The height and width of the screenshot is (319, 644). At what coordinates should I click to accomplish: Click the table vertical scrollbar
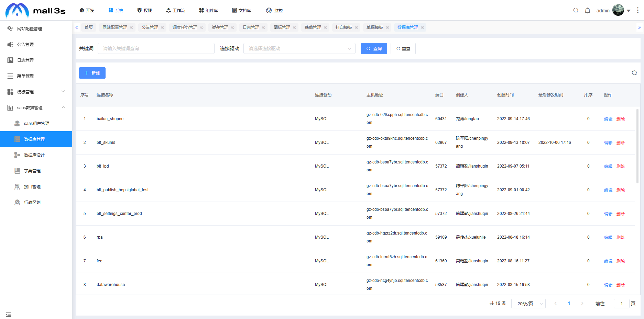pyautogui.click(x=637, y=146)
